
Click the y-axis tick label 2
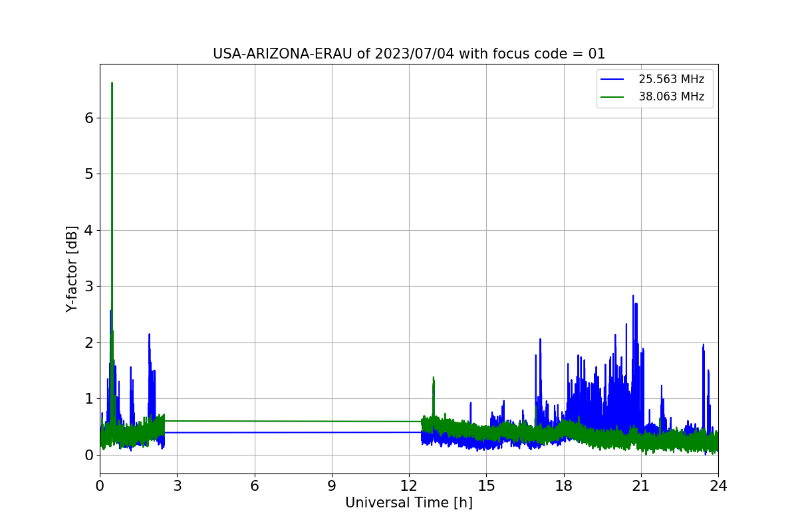[89, 342]
